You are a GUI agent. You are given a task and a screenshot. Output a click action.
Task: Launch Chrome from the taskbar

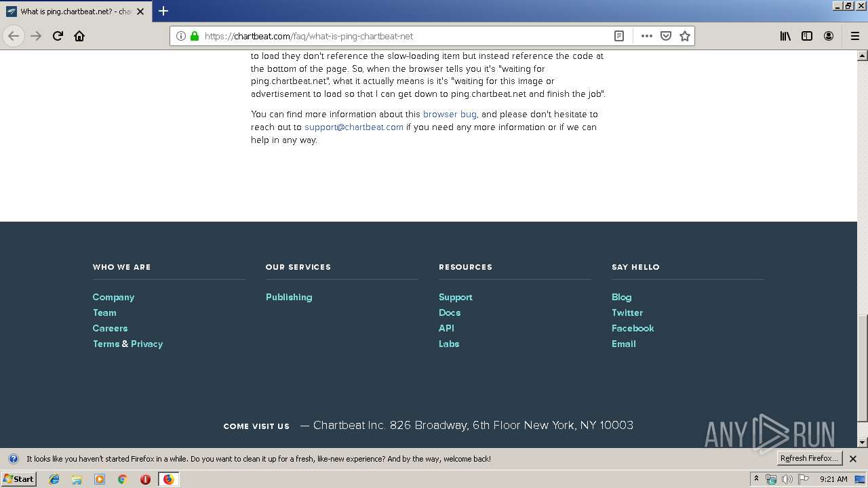pyautogui.click(x=122, y=479)
